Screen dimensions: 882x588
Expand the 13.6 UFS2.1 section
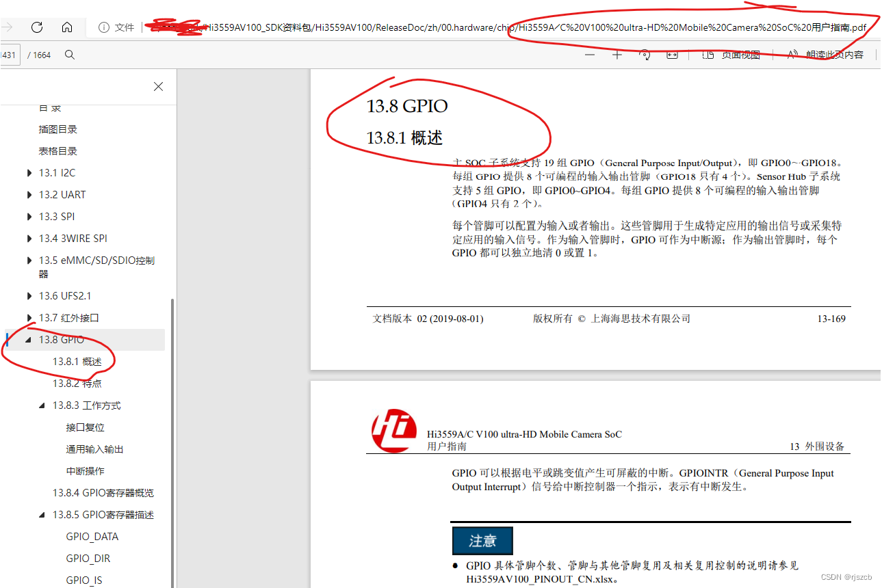28,295
